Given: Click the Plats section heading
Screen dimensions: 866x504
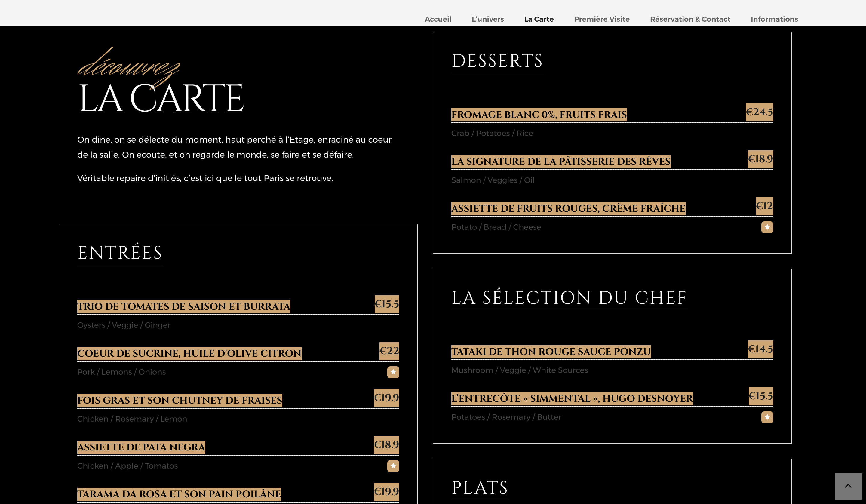Looking at the screenshot, I should pos(480,488).
